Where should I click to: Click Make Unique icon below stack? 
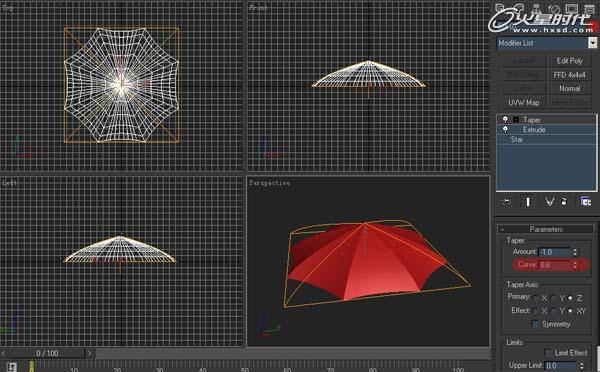click(549, 202)
